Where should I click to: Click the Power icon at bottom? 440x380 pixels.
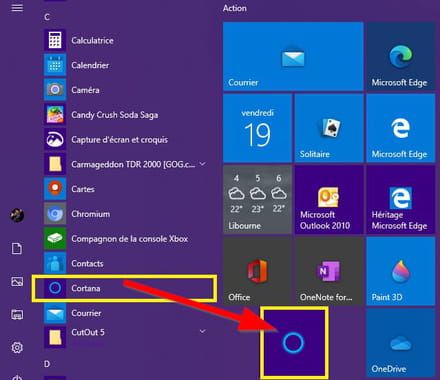tap(17, 377)
